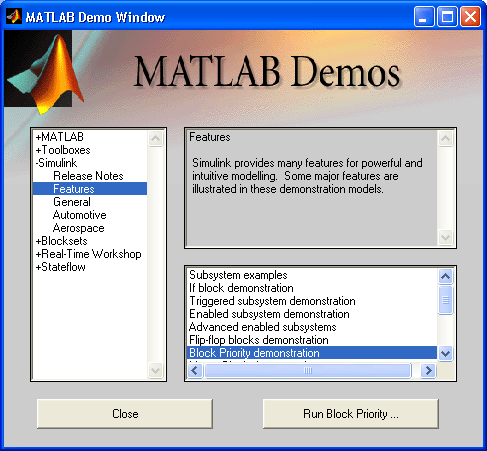Expand the +Toolboxes category
Image resolution: width=487 pixels, height=451 pixels.
point(63,150)
